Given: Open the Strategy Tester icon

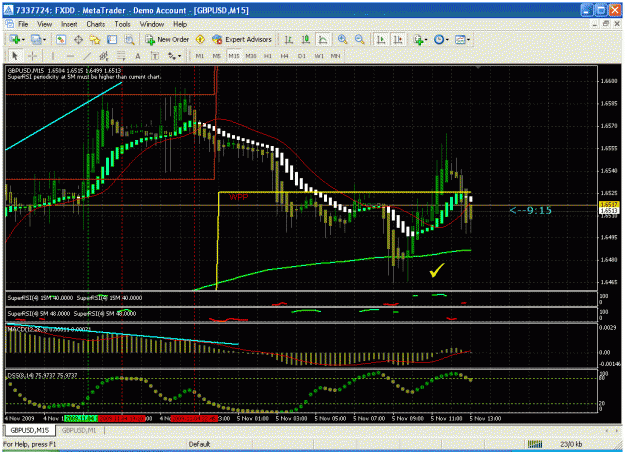Looking at the screenshot, I should (129, 39).
